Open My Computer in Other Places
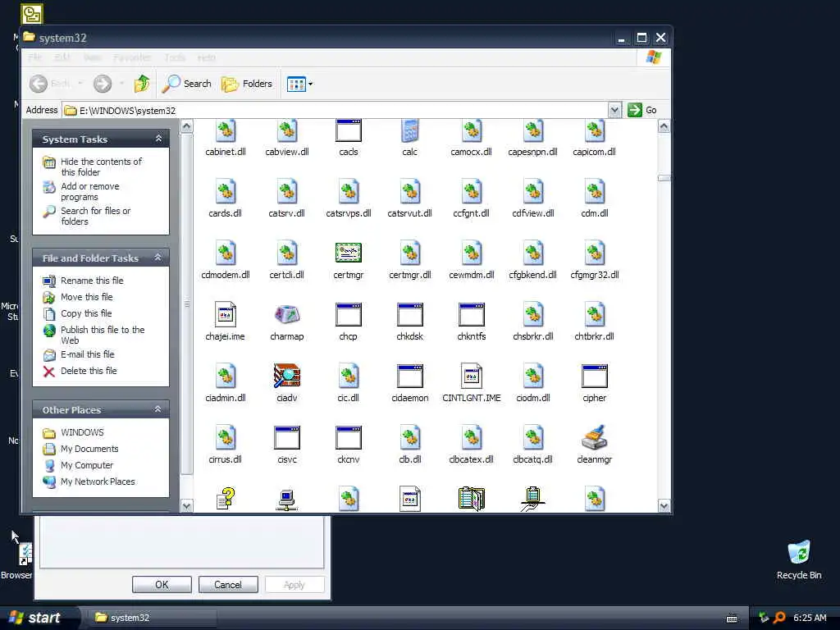Image resolution: width=840 pixels, height=630 pixels. coord(87,466)
